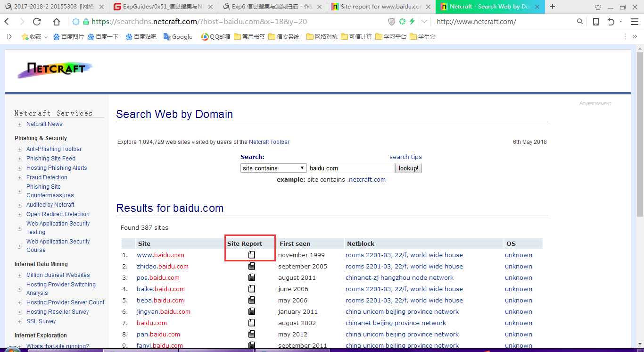Open site report for baike.baidu.com
This screenshot has height=352, width=644.
tap(252, 289)
